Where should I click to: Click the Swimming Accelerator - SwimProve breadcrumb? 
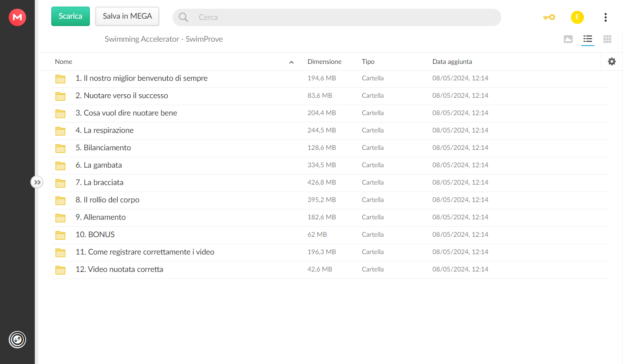point(164,39)
